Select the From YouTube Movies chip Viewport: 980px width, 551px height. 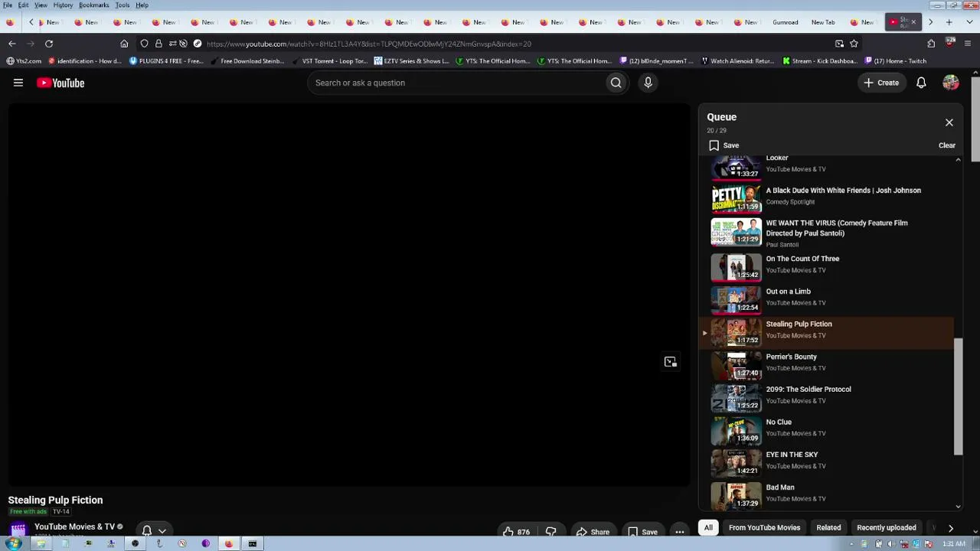(x=764, y=527)
